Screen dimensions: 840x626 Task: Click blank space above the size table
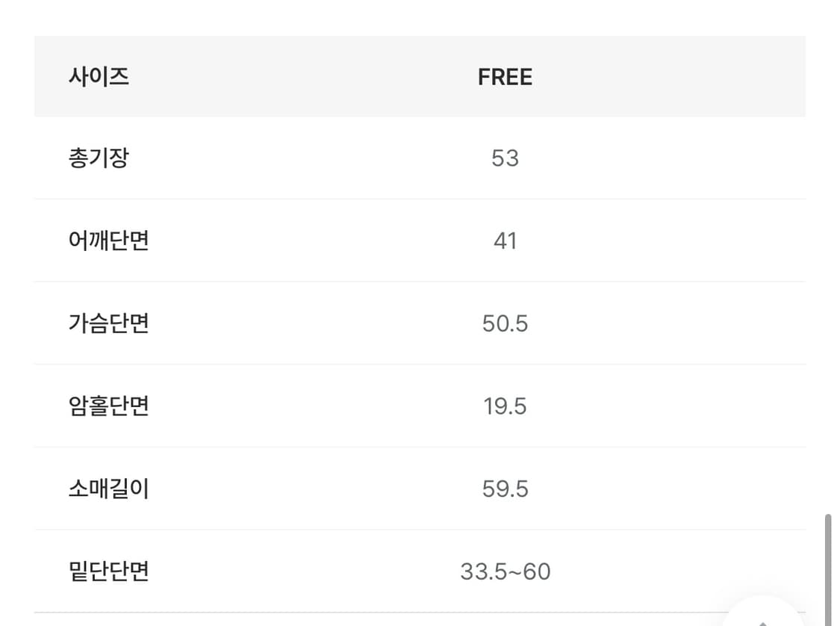point(418,16)
